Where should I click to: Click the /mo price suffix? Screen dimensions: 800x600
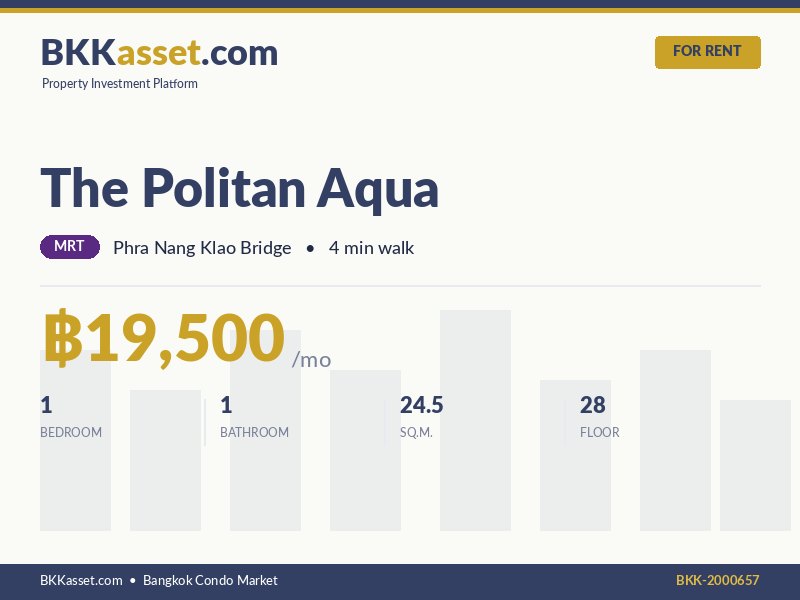[311, 360]
